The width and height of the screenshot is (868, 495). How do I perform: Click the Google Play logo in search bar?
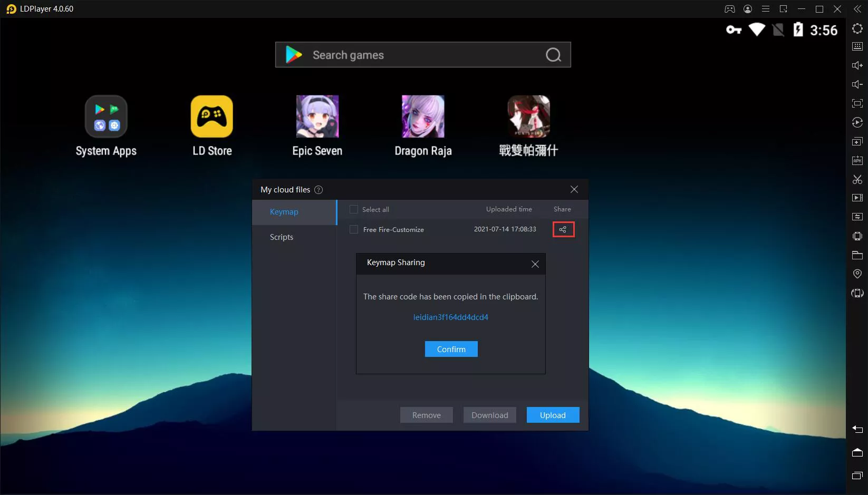coord(294,55)
